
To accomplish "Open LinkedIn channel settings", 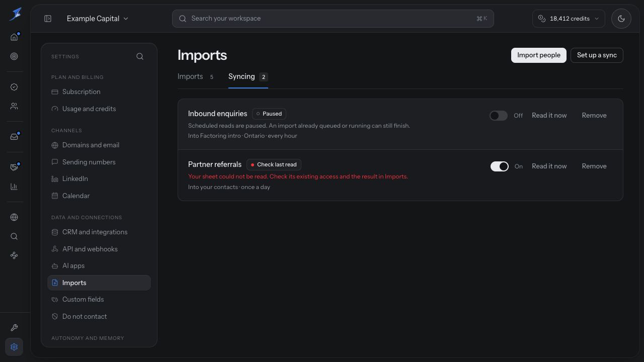I will pyautogui.click(x=99, y=179).
